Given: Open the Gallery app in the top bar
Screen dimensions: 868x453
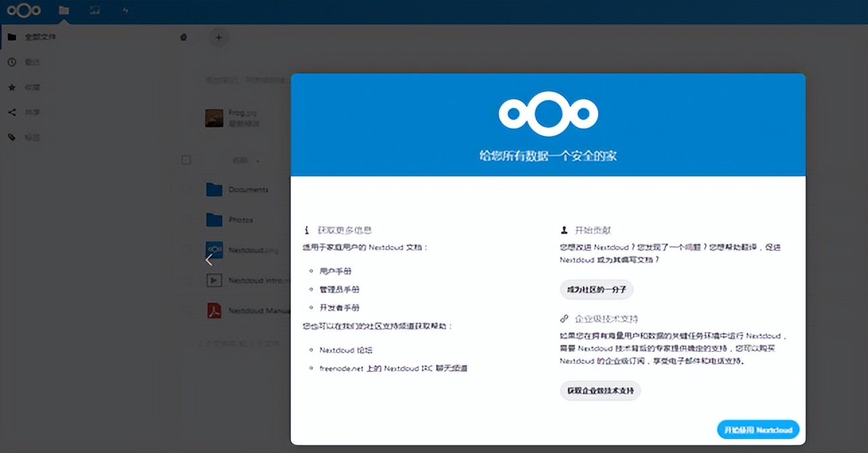Looking at the screenshot, I should pos(95,10).
